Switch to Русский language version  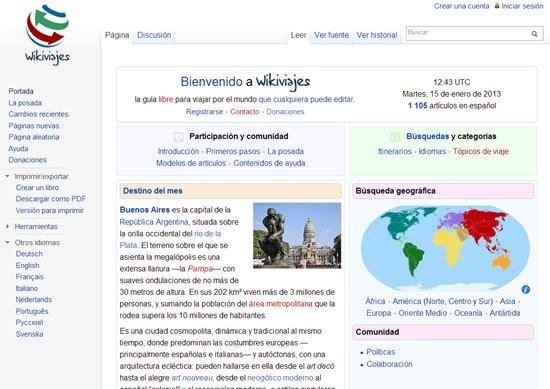29,322
